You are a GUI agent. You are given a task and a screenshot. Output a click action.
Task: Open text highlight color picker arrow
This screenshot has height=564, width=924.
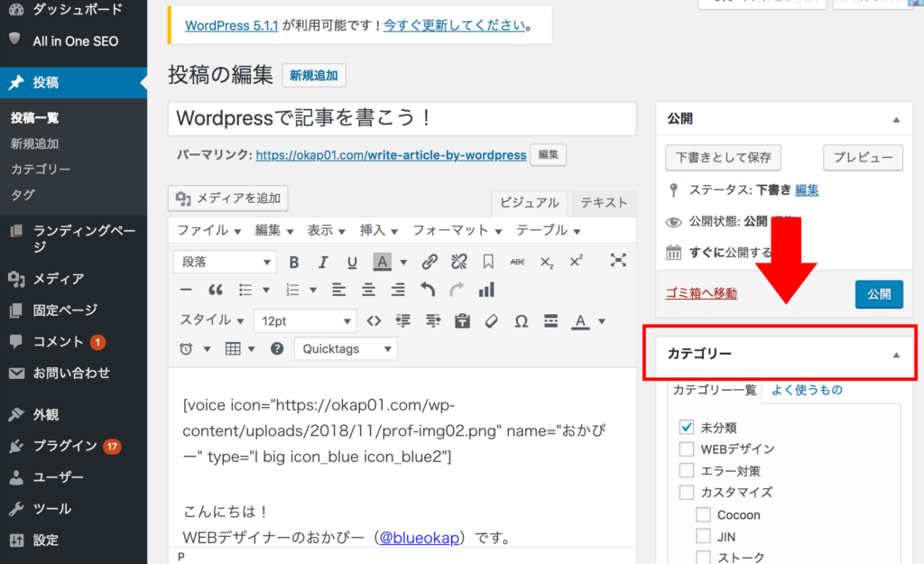pos(403,262)
